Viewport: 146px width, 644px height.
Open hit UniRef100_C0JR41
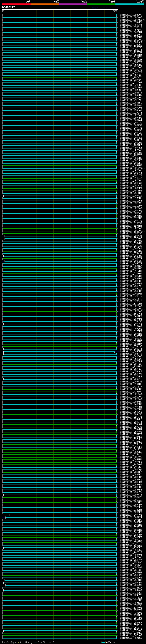click(131, 354)
